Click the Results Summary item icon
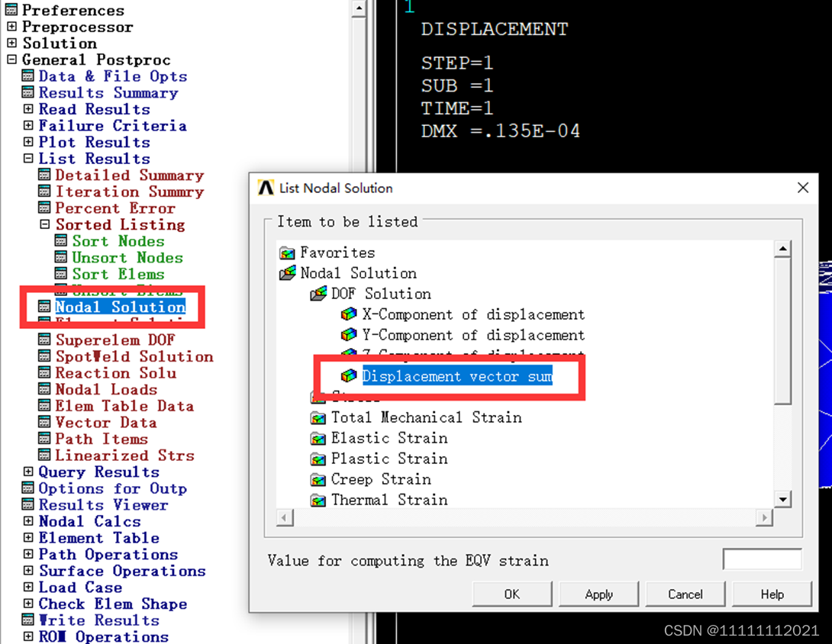 pyautogui.click(x=28, y=93)
